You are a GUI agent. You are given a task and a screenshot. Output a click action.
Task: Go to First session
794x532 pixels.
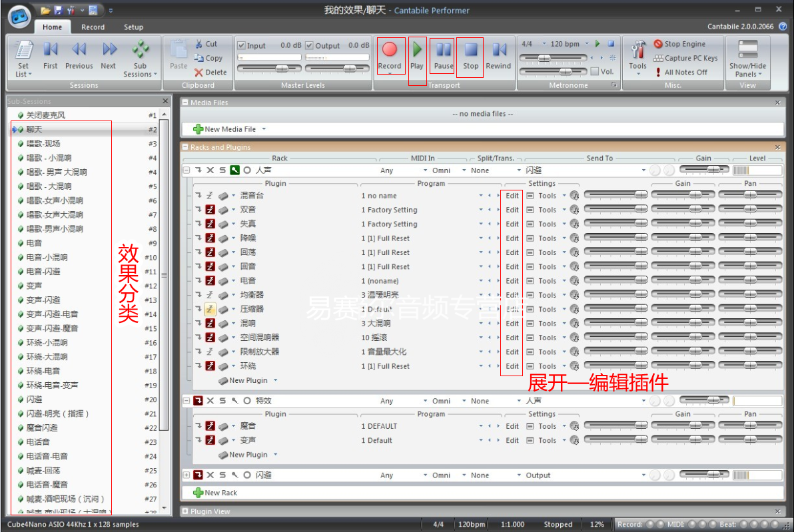(x=50, y=56)
